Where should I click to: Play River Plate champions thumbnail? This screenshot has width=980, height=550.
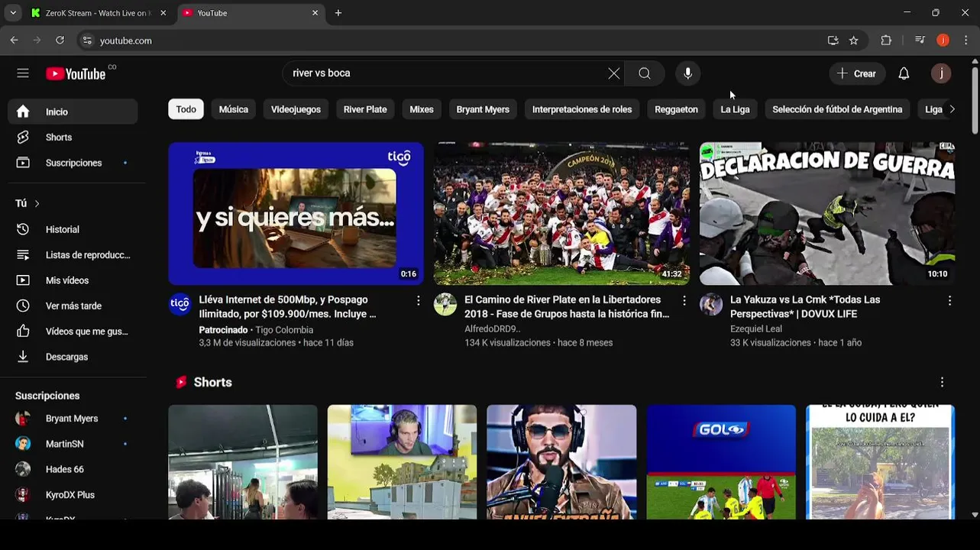(561, 213)
